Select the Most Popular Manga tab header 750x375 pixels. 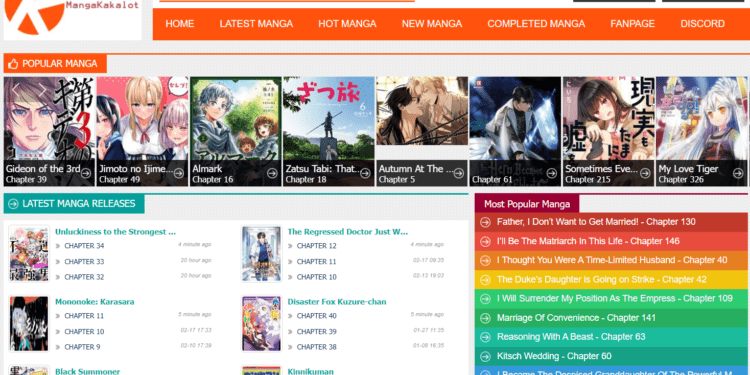[x=527, y=204]
